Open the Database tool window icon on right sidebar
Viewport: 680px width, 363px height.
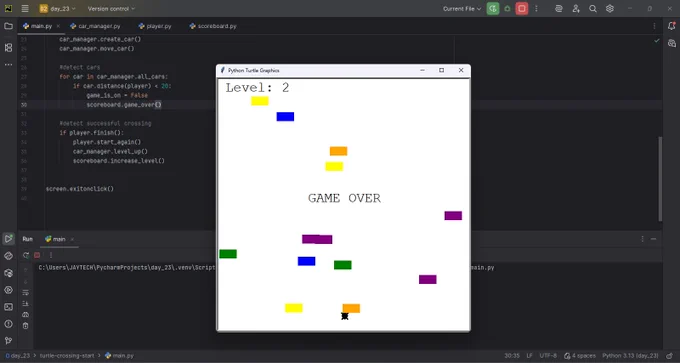(x=671, y=43)
